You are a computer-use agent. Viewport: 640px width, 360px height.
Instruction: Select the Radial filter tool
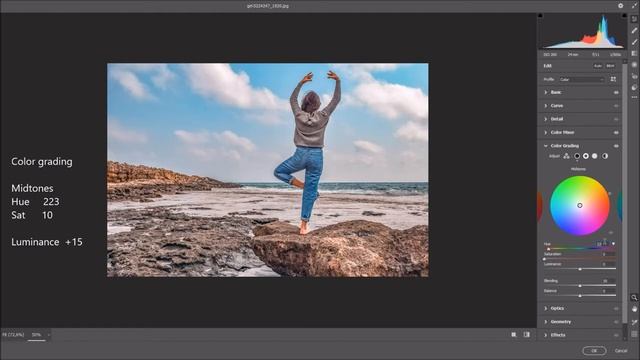click(x=634, y=64)
